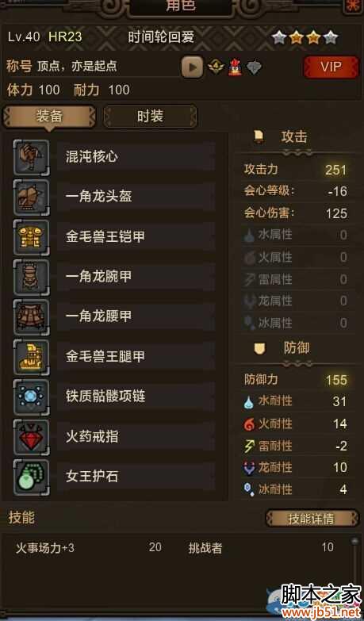Click the 女王护石 green charm icon
This screenshot has height=621, width=364.
(31, 477)
